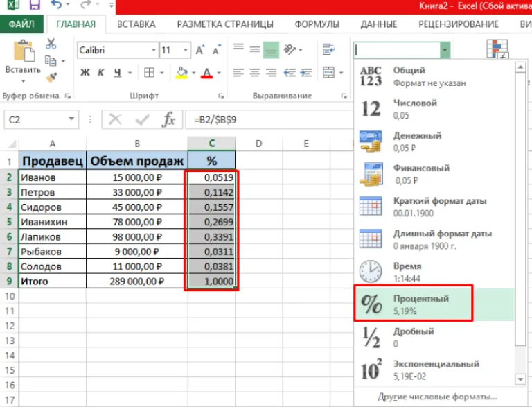Click column C header
This screenshot has height=407, width=532.
click(x=211, y=144)
